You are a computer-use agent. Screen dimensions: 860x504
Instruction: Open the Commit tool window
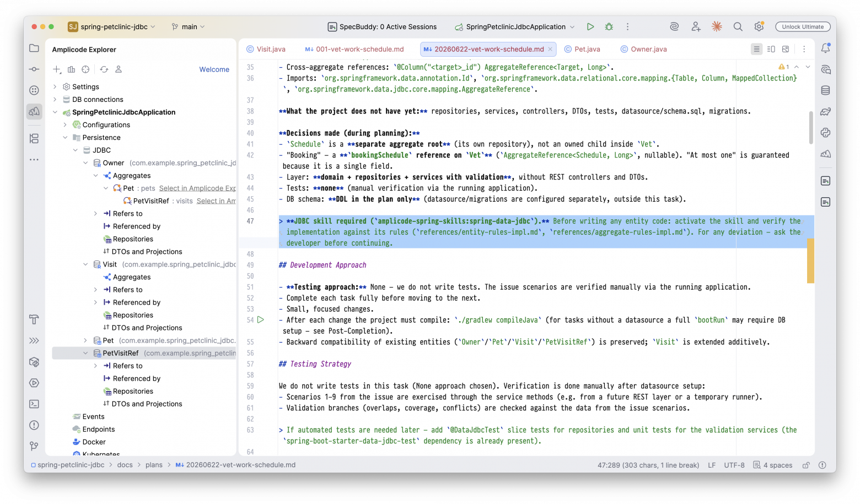pyautogui.click(x=34, y=69)
